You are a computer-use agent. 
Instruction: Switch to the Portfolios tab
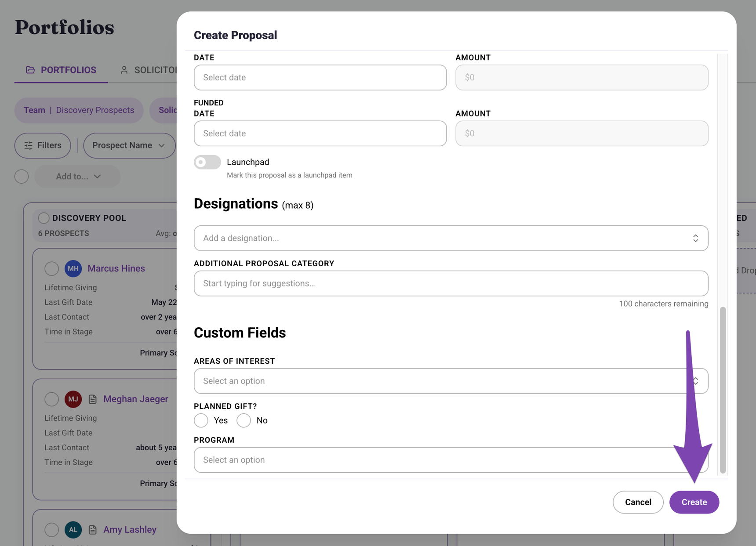tap(61, 70)
